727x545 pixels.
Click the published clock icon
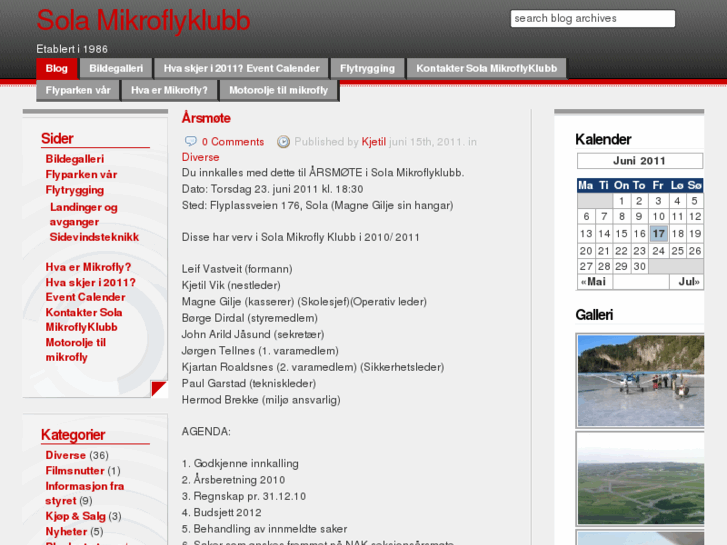coord(283,141)
